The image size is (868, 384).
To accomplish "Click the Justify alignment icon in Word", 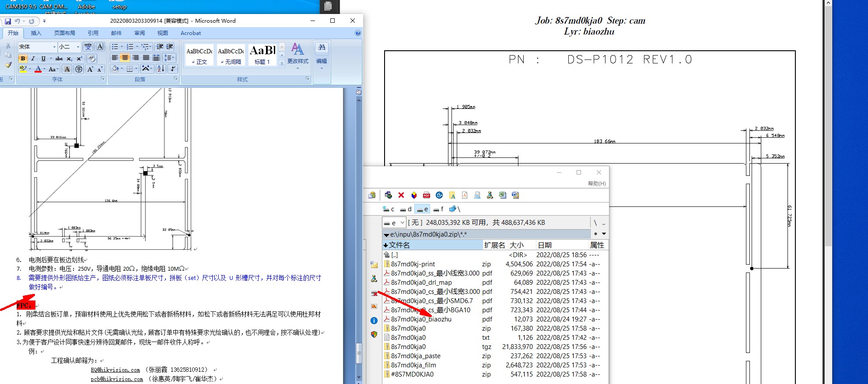I will [x=146, y=58].
